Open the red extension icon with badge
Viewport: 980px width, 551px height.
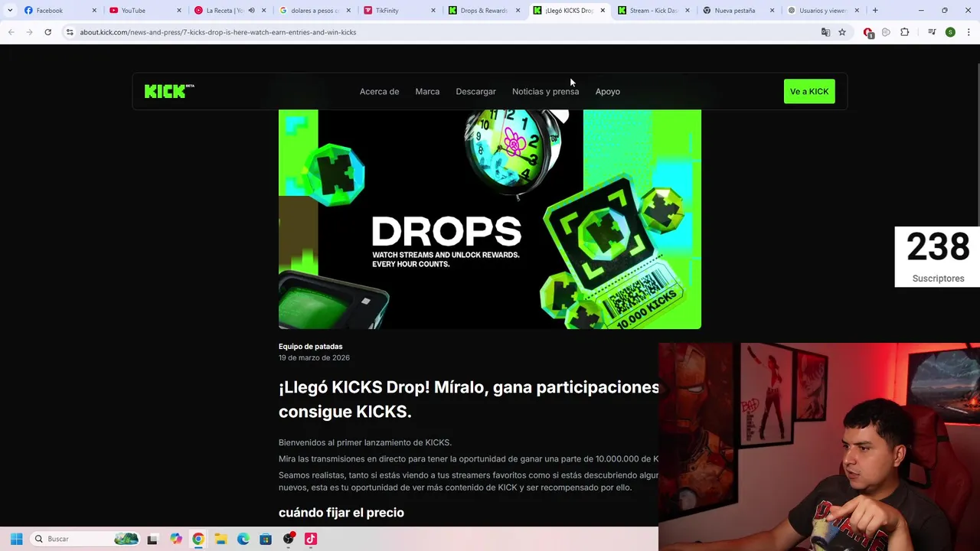pos(868,33)
